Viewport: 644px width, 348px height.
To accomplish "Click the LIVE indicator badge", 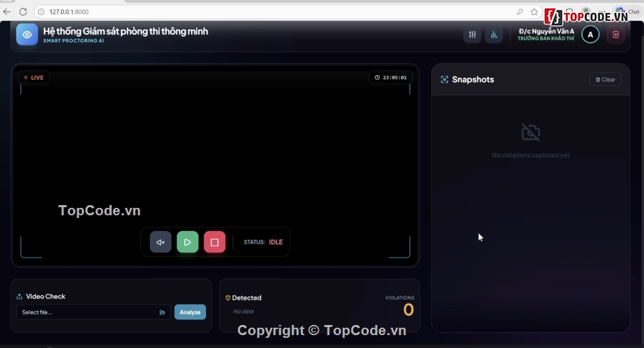I will point(34,77).
